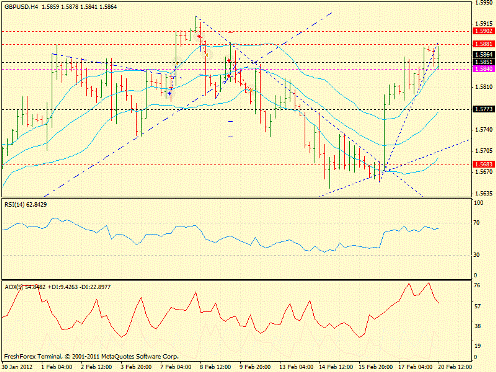Click the 2 Feb 12:00 time label

click(x=96, y=367)
